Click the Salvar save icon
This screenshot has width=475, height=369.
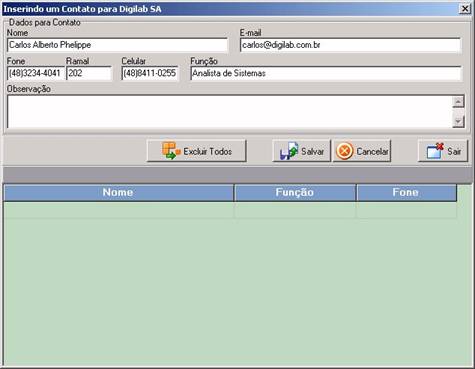coord(289,151)
